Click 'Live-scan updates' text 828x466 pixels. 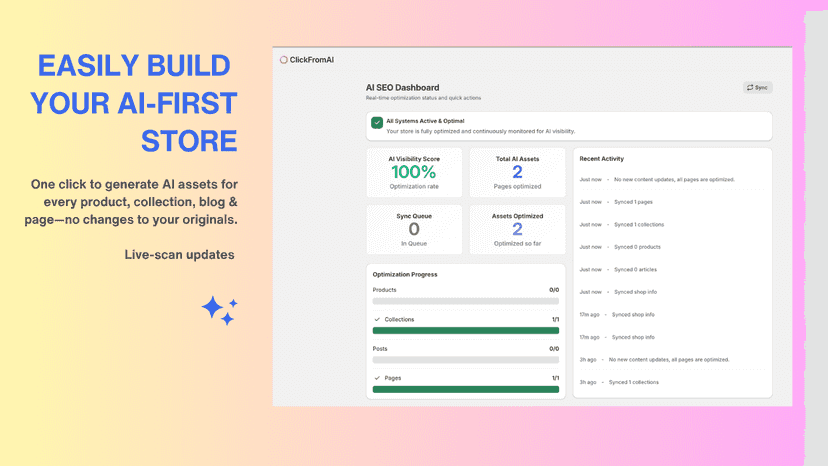pyautogui.click(x=180, y=255)
